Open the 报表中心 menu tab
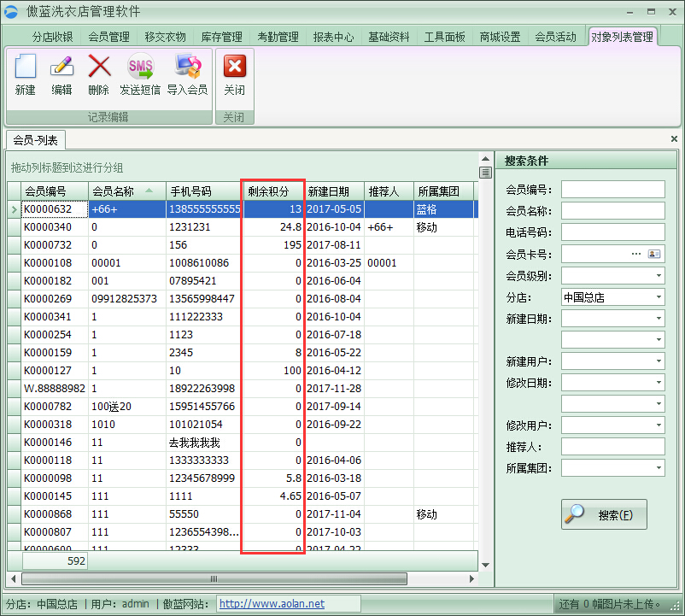Screen dimensions: 685x616 point(333,37)
